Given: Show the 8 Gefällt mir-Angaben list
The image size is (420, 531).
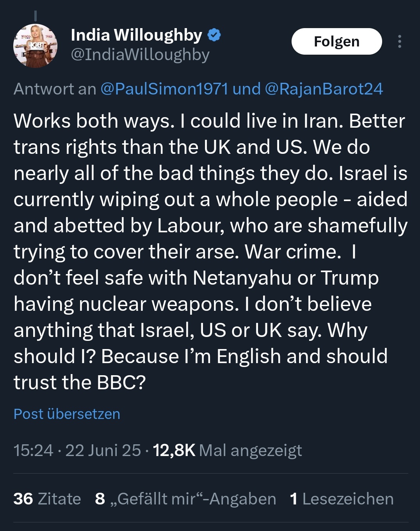Looking at the screenshot, I should [x=185, y=499].
